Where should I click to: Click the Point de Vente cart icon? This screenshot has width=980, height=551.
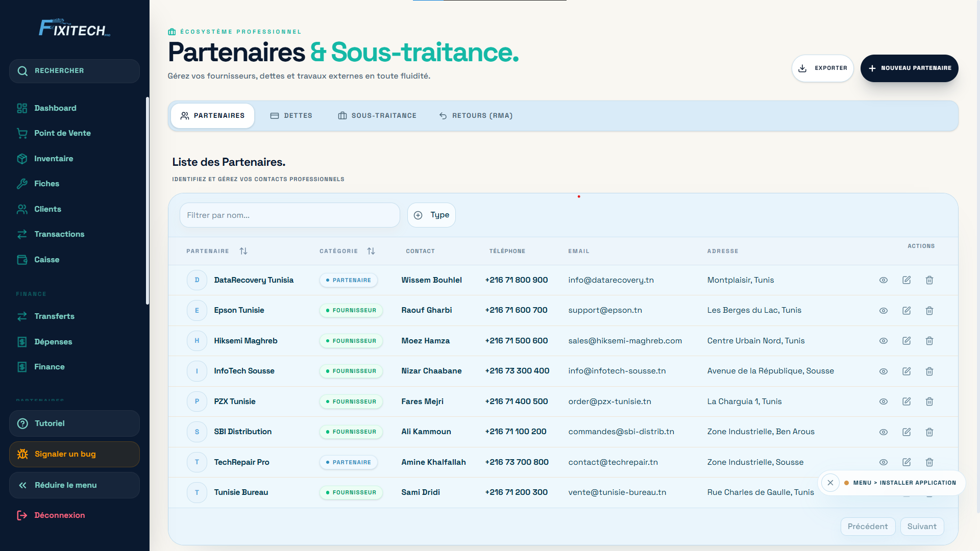(x=22, y=133)
